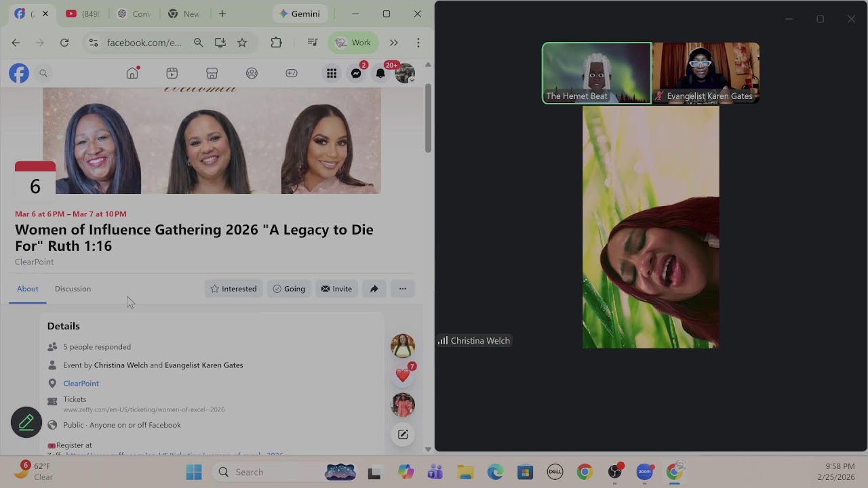Select The Hemet Beat video thumbnail in Zoom
The image size is (868, 488).
click(x=597, y=73)
